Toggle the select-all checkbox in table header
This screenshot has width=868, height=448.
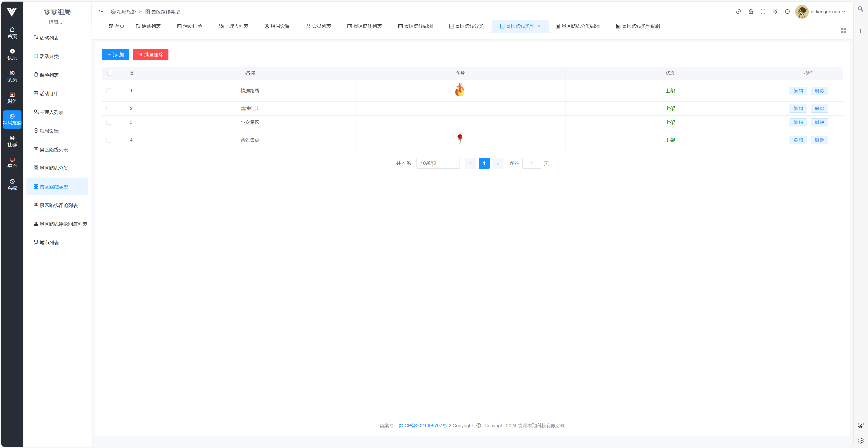[x=109, y=73]
